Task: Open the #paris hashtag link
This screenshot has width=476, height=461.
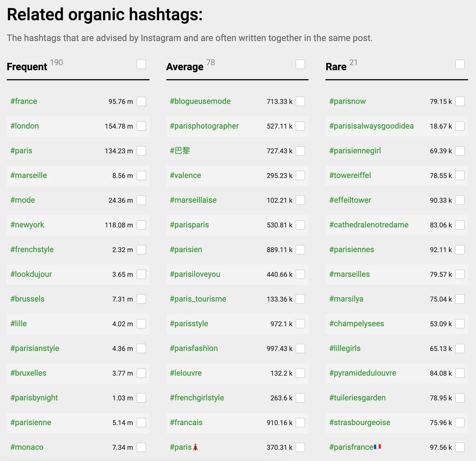Action: tap(21, 151)
